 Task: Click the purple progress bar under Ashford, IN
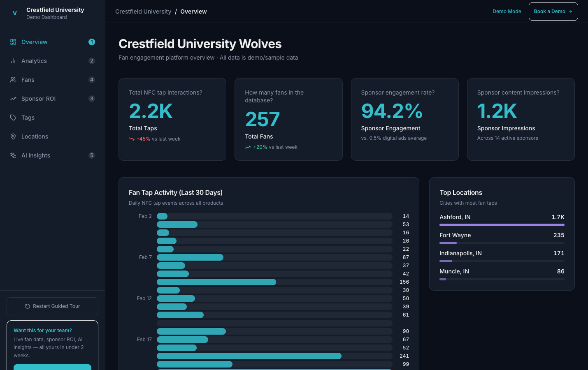502,225
